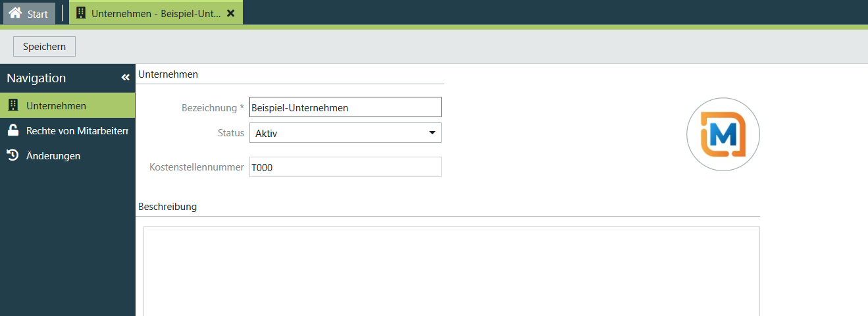Screen dimensions: 868x316
Task: Click the home icon on Start tab
Action: point(15,13)
